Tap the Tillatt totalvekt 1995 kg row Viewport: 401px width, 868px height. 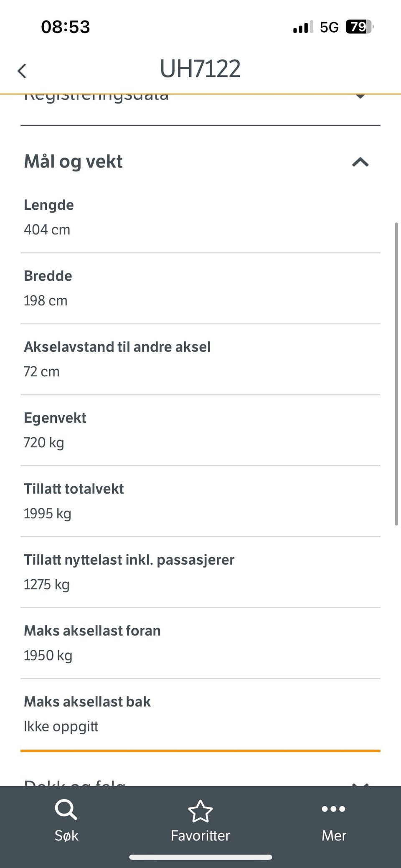click(200, 501)
